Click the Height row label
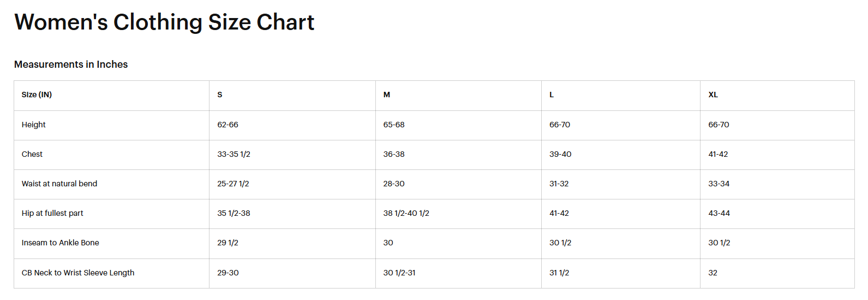The width and height of the screenshot is (868, 300). 34,125
